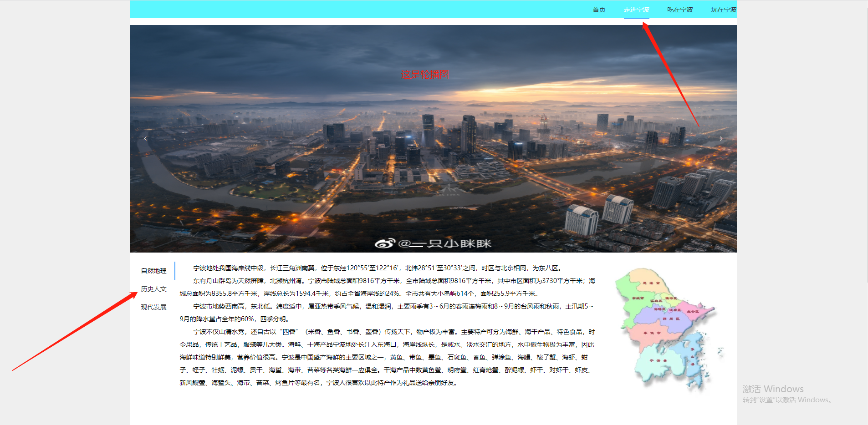Show previous carousel slide with left arrow

coord(145,138)
